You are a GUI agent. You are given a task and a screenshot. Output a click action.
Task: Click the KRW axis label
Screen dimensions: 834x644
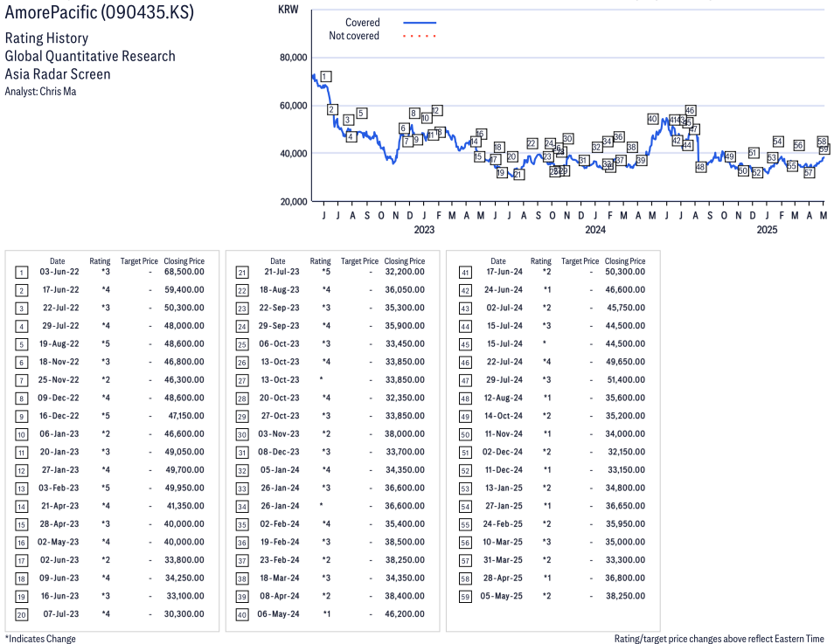click(x=288, y=10)
